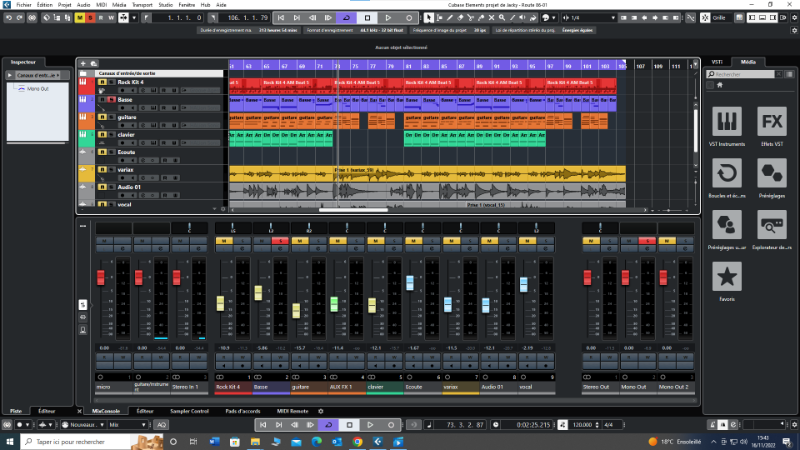The height and width of the screenshot is (450, 800).
Task: Click the Undo arrow in toolbar
Action: point(9,18)
